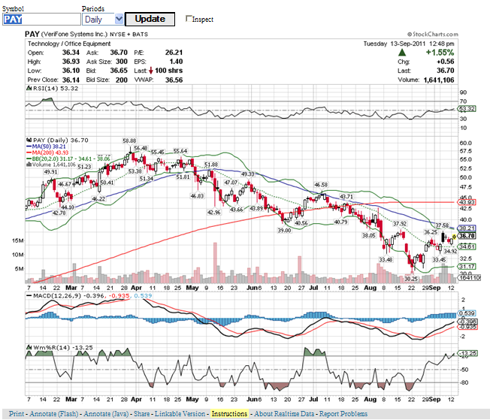Image resolution: width=490 pixels, height=420 pixels.
Task: Click the Share link
Action: point(142,414)
